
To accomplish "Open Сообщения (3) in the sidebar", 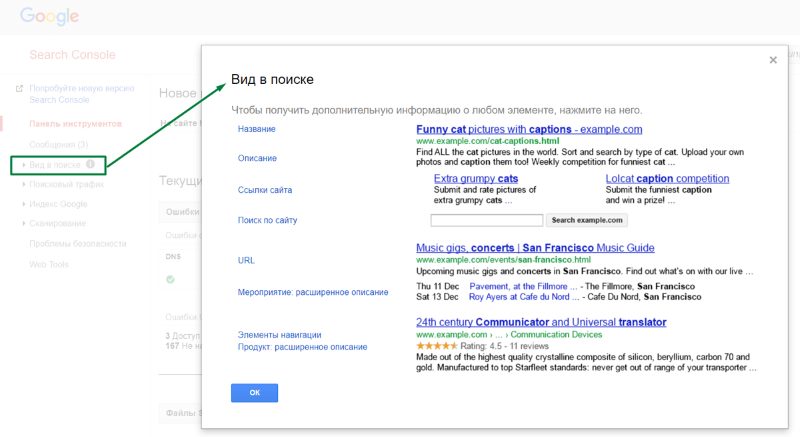I will click(59, 144).
